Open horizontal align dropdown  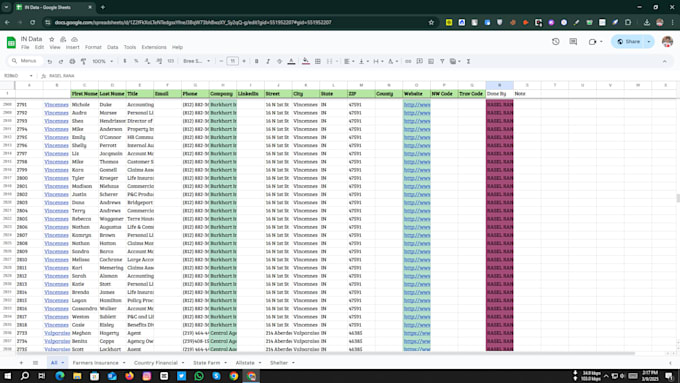pos(349,61)
